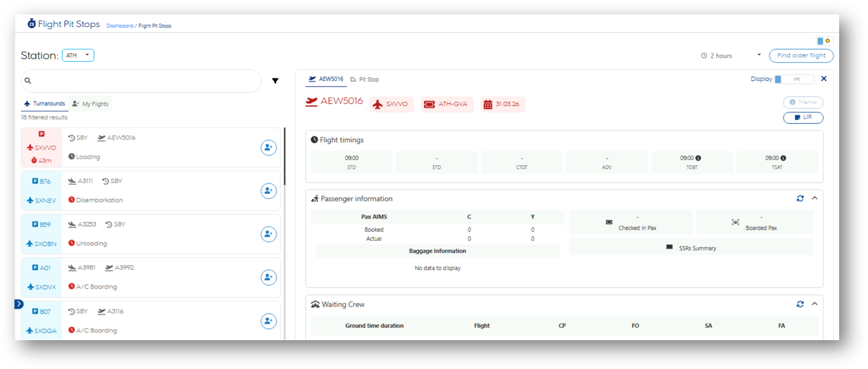Image resolution: width=868 pixels, height=369 pixels.
Task: Click the TOBT info icon
Action: tap(698, 158)
